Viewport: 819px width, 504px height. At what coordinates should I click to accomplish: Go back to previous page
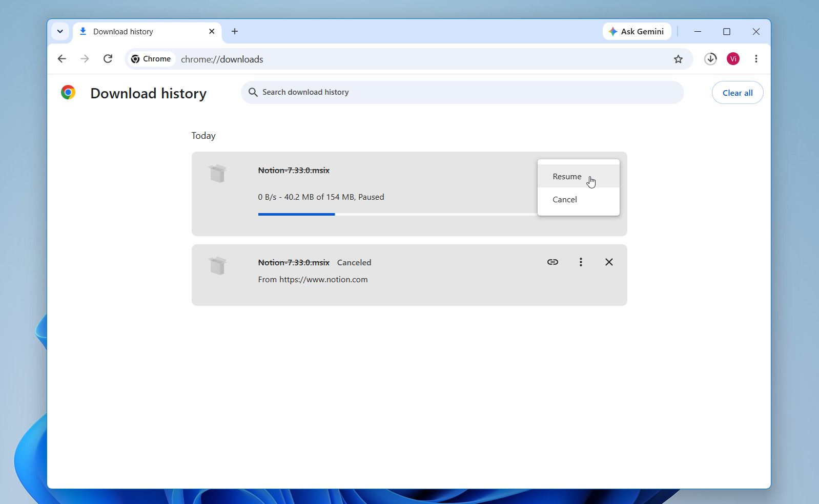coord(62,59)
